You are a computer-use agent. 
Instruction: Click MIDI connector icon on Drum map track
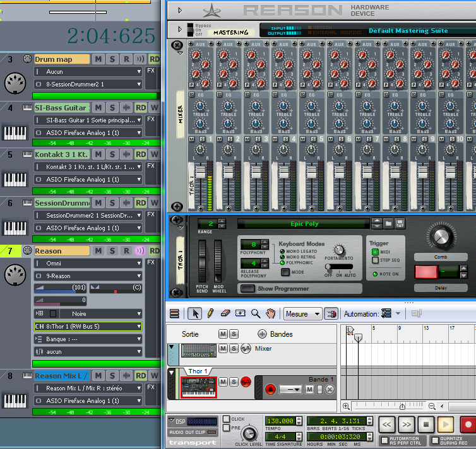[x=15, y=83]
